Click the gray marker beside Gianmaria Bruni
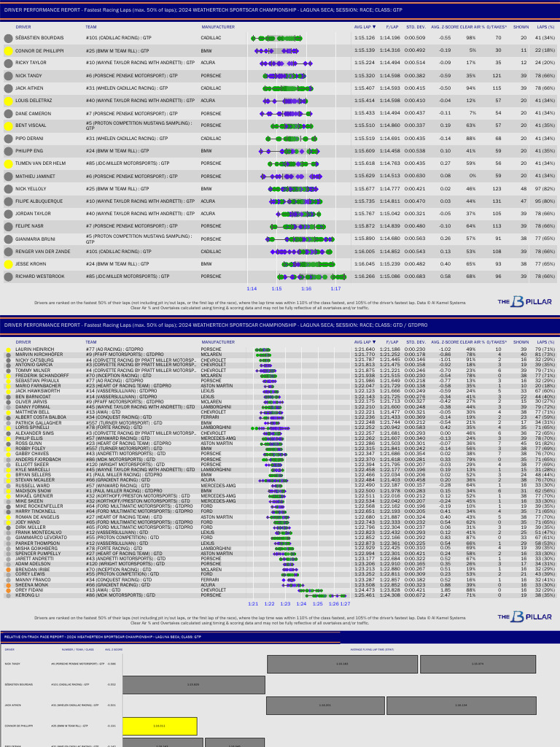 [x=8, y=239]
